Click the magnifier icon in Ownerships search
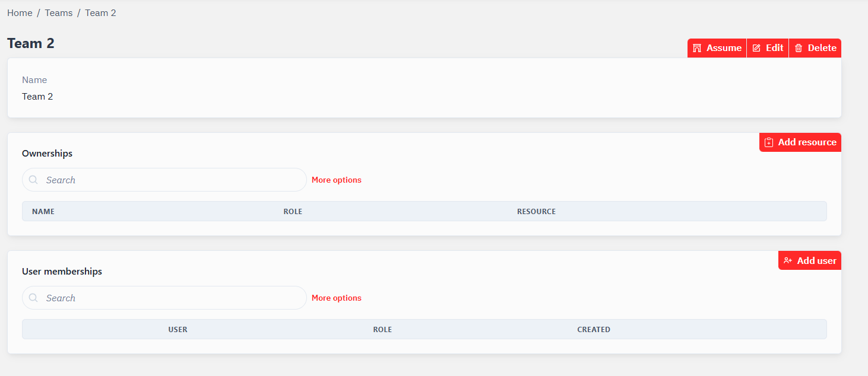The height and width of the screenshot is (376, 868). click(34, 180)
